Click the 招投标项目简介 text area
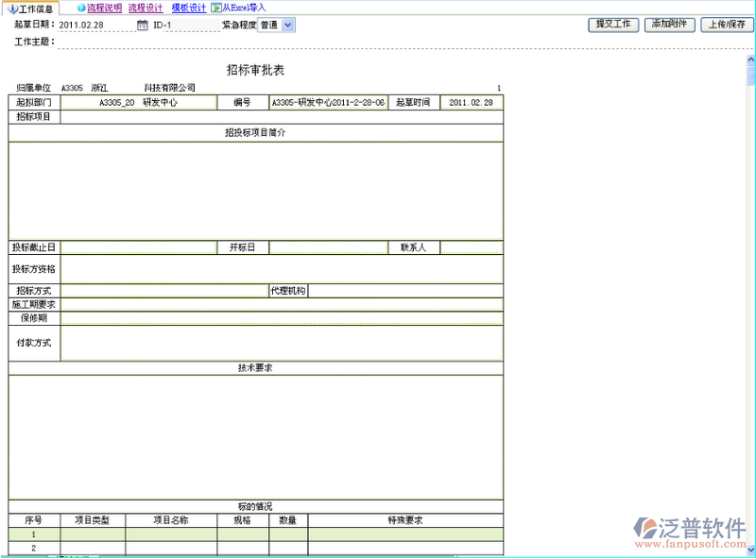 coord(255,191)
